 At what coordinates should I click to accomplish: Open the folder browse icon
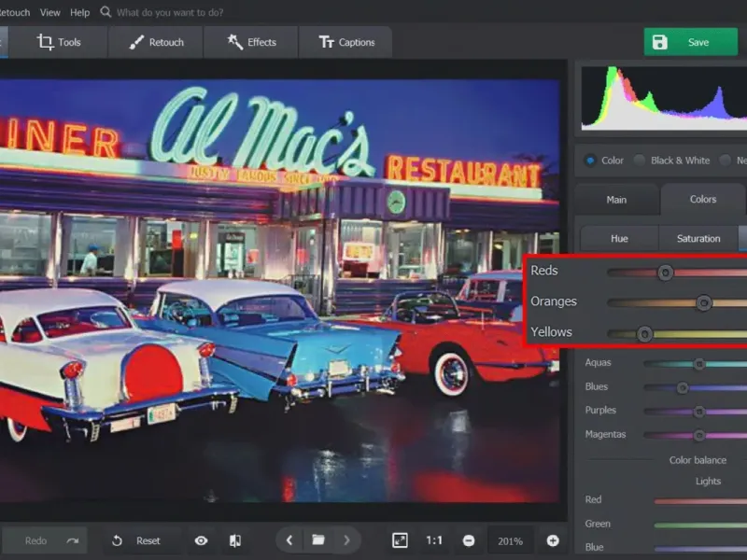point(318,540)
